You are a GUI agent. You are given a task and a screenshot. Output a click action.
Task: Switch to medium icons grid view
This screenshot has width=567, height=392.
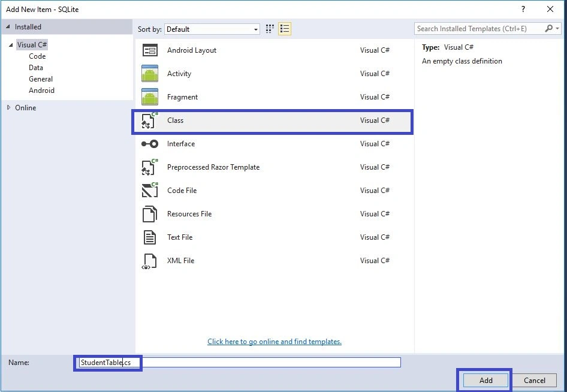click(x=270, y=29)
